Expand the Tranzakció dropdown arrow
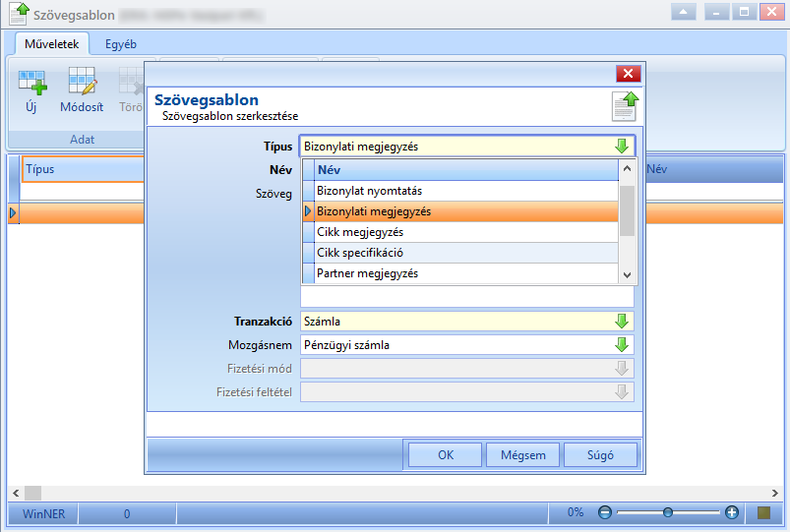This screenshot has height=532, width=790. 622,322
